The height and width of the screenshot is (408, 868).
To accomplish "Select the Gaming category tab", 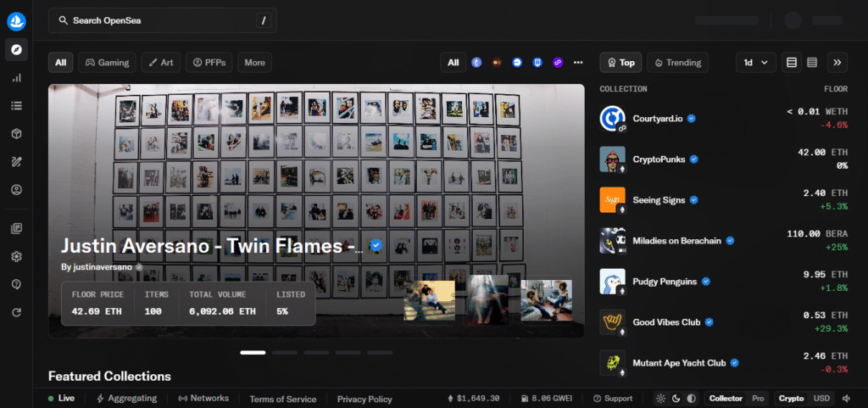I will (x=107, y=63).
